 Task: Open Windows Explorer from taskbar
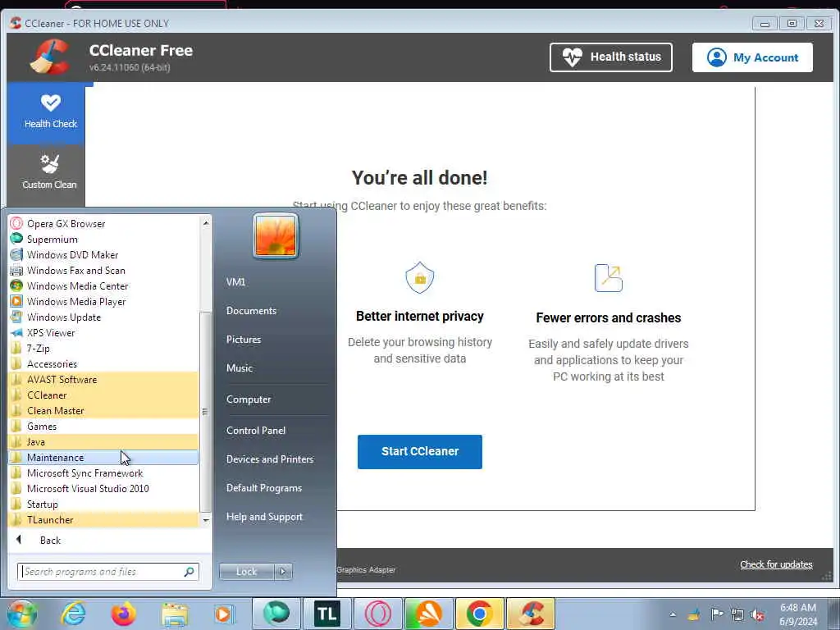[x=175, y=614]
